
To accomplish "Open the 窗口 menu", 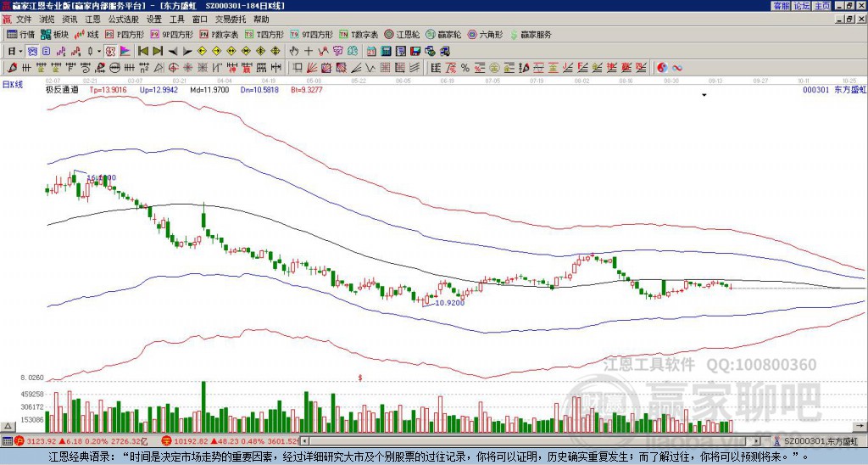I will [x=200, y=20].
